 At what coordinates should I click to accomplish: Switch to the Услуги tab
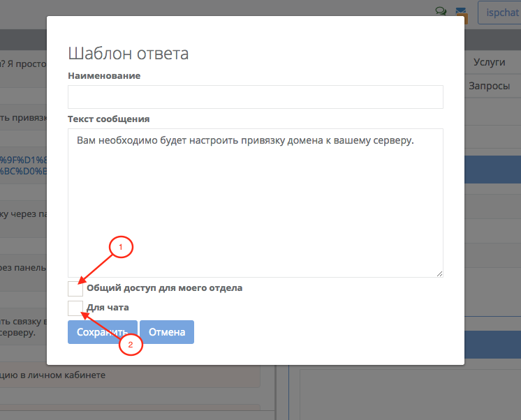(x=489, y=62)
